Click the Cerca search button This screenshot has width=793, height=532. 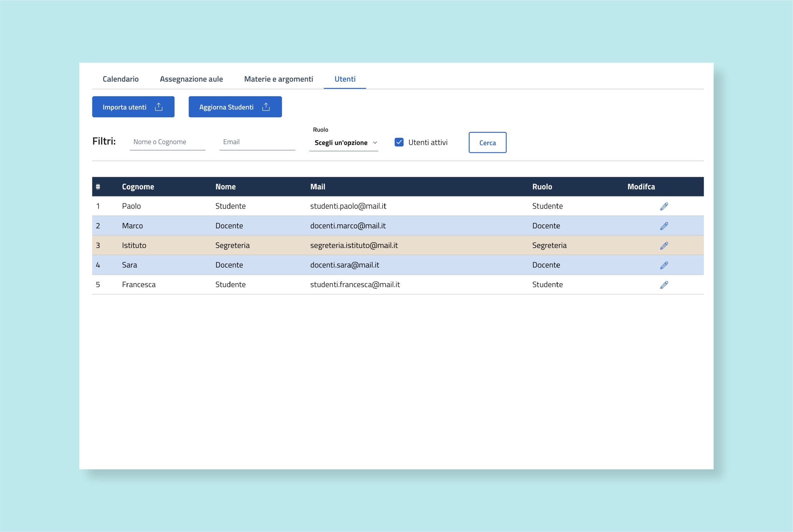click(487, 142)
